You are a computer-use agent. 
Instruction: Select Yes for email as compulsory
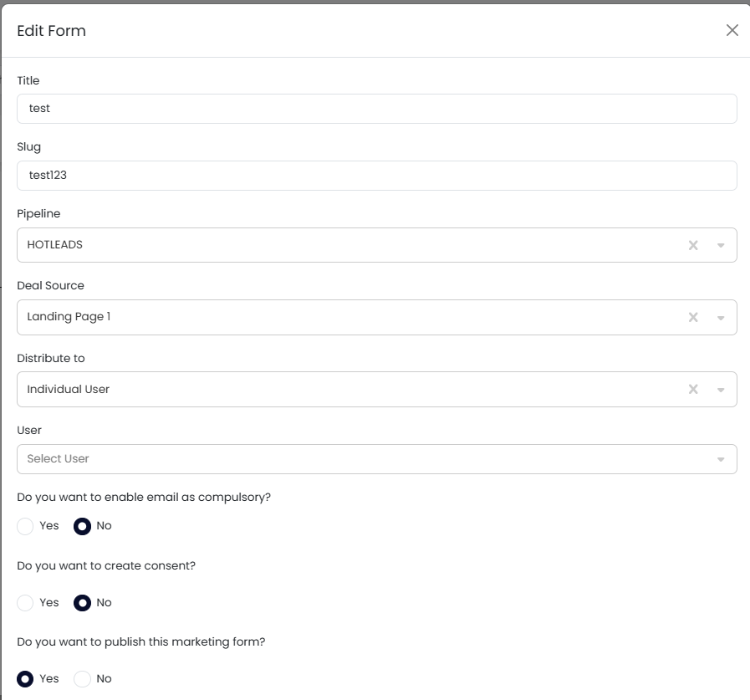[25, 526]
